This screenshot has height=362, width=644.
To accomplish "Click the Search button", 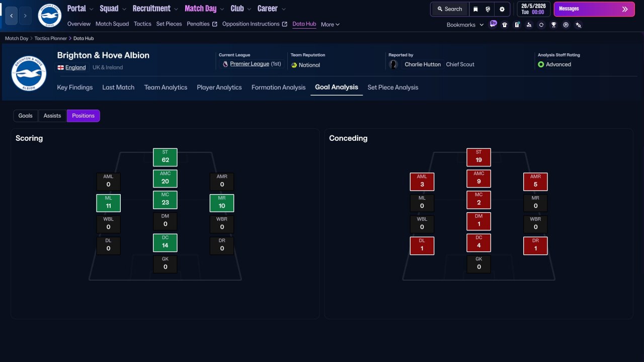I will point(449,9).
